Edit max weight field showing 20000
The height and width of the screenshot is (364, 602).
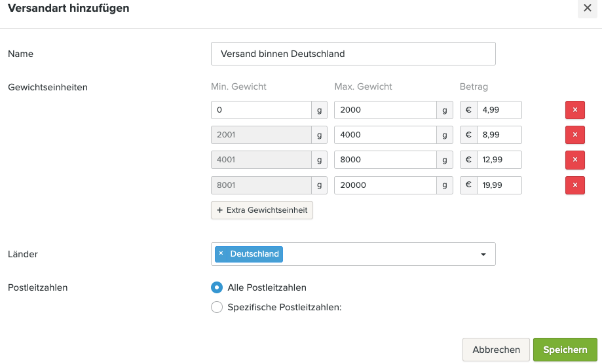click(x=385, y=185)
